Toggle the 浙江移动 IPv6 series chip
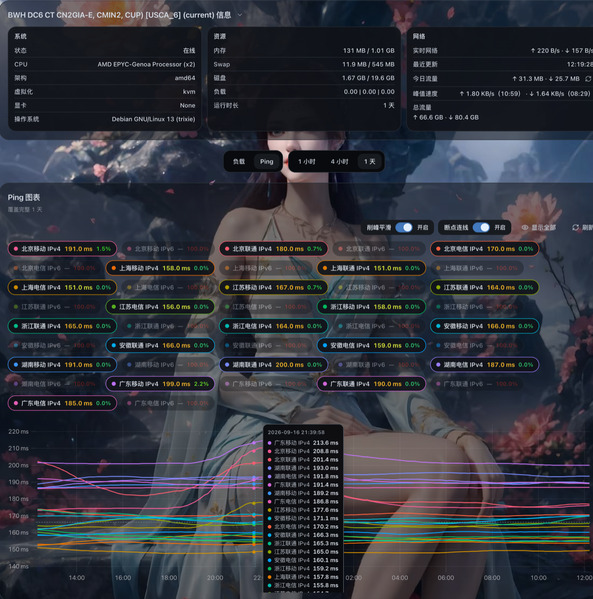The image size is (593, 599). (x=477, y=307)
